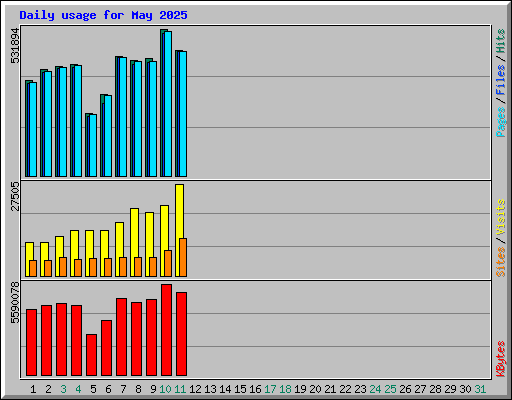Screen dimensions: 512x400
Task: Select the day 10 orange sites bar
Action: [x=168, y=263]
